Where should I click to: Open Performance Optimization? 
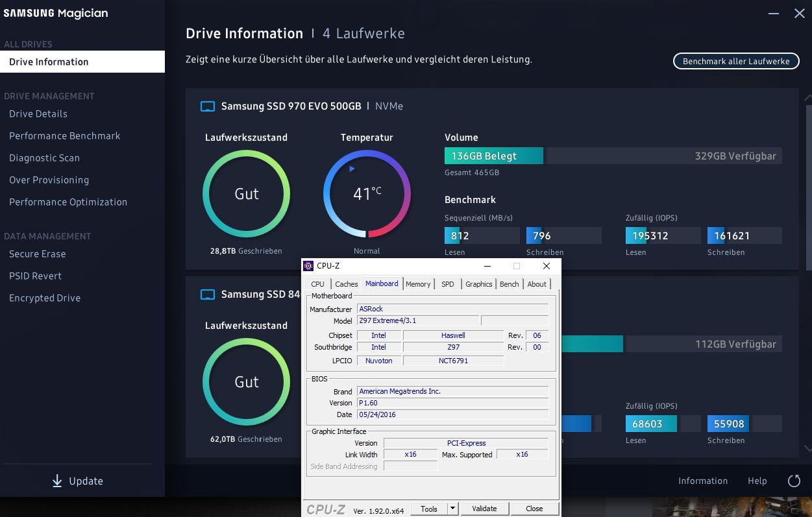point(68,202)
